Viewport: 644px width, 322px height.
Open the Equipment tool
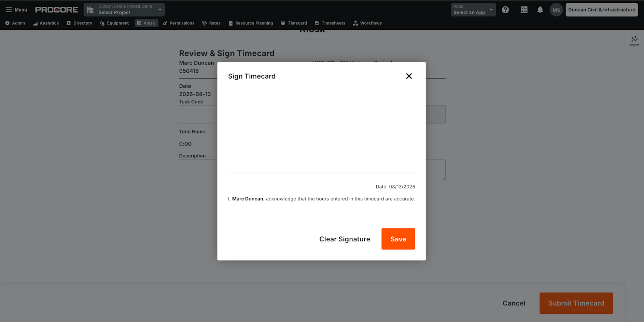pos(114,23)
